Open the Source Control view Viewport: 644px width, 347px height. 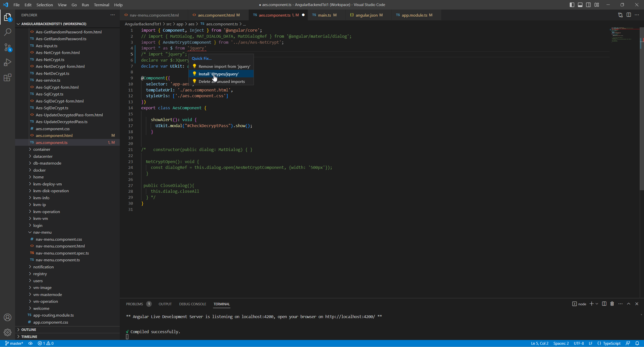point(8,47)
